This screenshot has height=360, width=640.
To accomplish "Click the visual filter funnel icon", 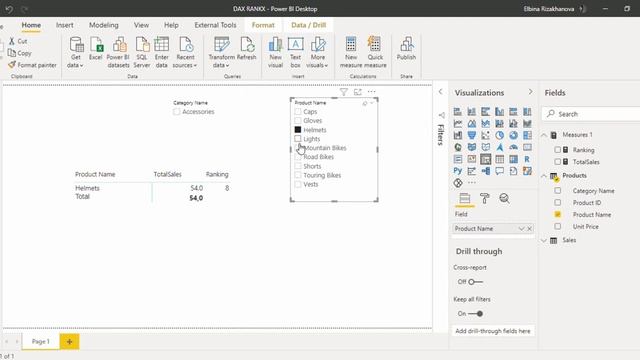I will 344,92.
